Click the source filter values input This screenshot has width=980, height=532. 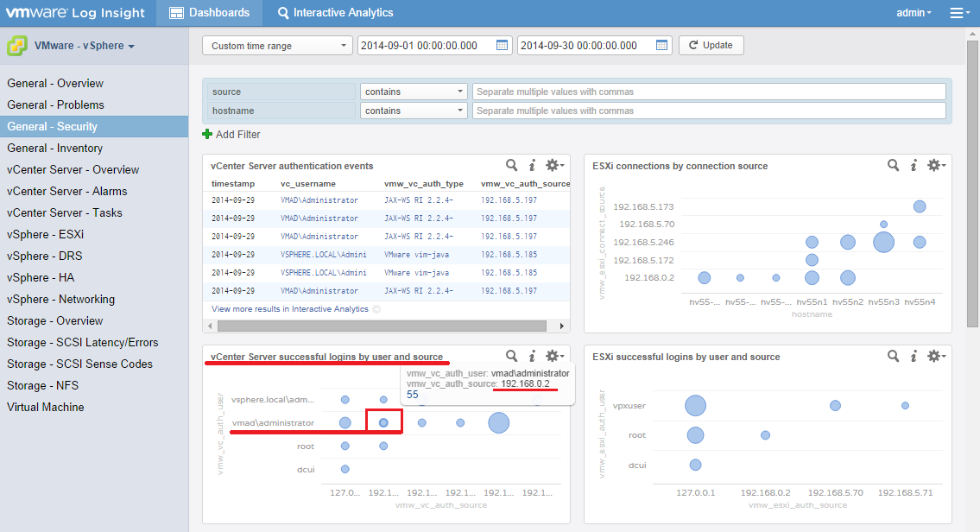coord(709,92)
